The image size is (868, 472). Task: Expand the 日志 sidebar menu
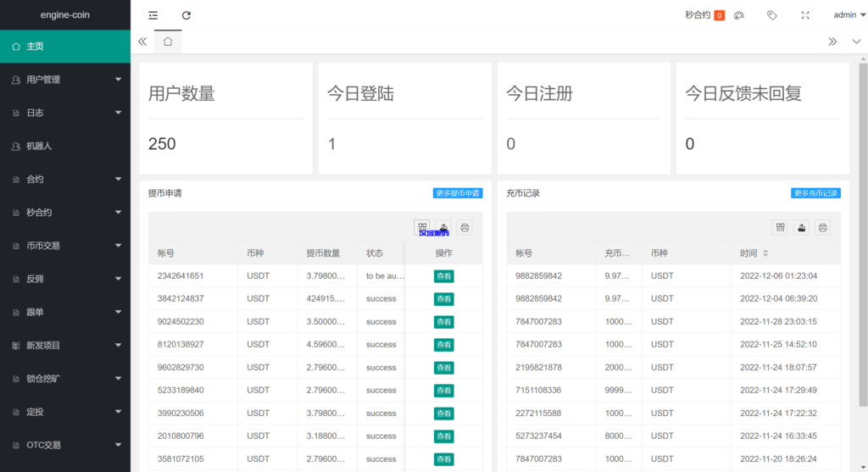point(65,113)
